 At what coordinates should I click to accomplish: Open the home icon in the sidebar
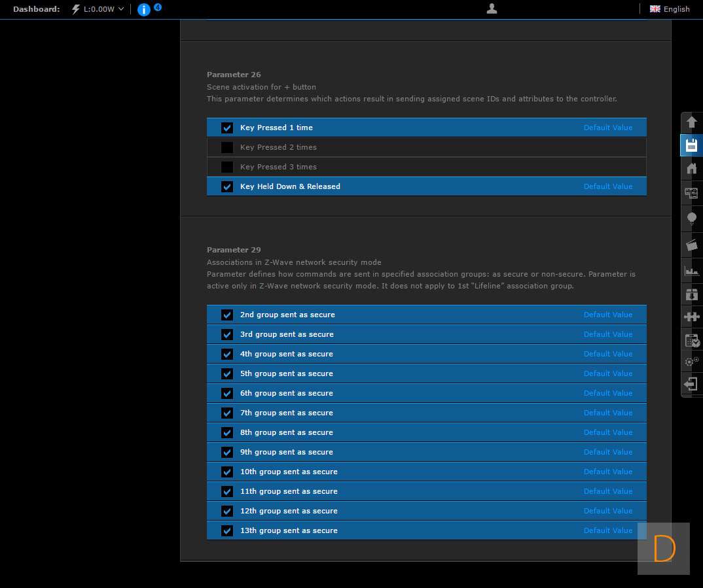[691, 169]
